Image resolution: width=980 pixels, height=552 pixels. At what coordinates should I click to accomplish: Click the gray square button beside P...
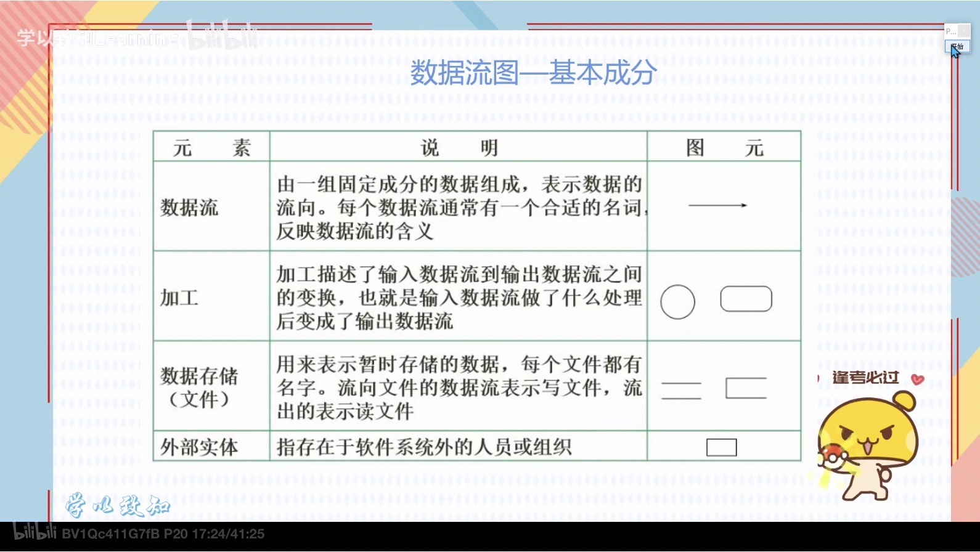964,30
